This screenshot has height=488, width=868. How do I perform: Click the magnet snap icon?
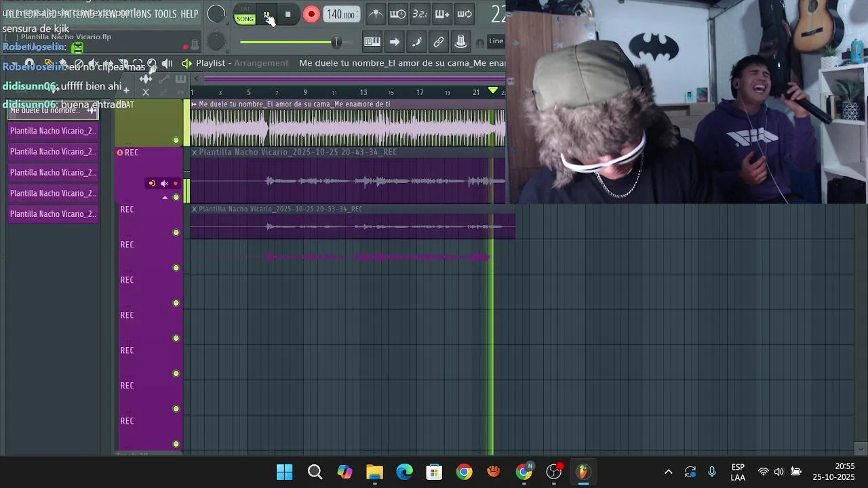(x=480, y=42)
